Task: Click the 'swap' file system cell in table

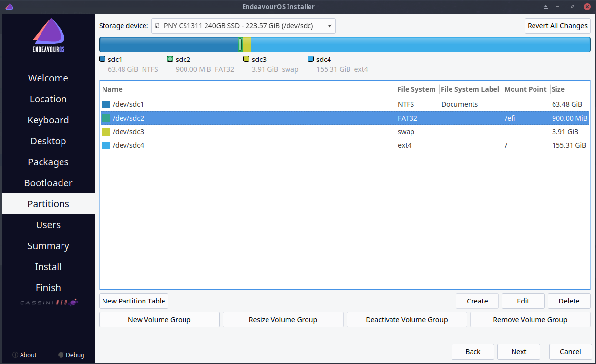Action: pyautogui.click(x=406, y=132)
